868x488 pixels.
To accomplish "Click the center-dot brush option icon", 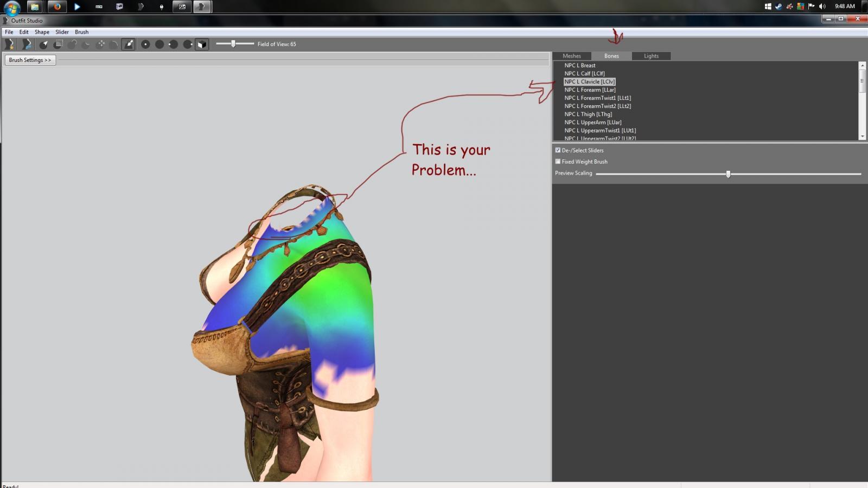I will [x=145, y=44].
